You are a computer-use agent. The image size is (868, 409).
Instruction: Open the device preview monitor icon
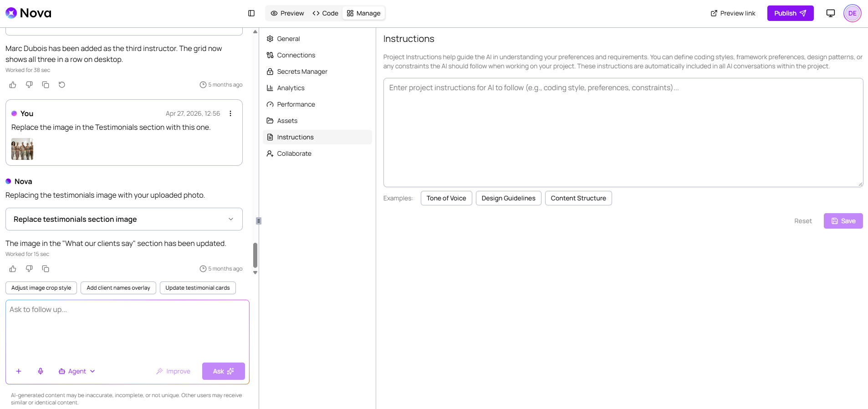click(x=830, y=13)
